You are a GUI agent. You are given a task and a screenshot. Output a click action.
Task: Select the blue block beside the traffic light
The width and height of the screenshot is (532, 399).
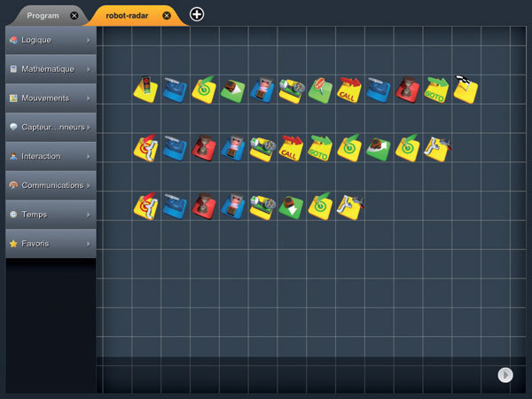[175, 90]
